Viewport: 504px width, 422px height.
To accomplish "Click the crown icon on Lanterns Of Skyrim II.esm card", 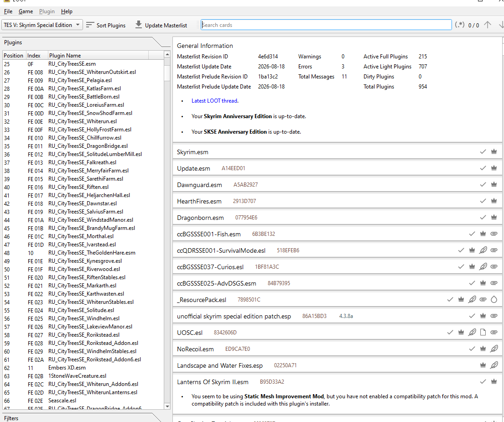I will point(494,381).
